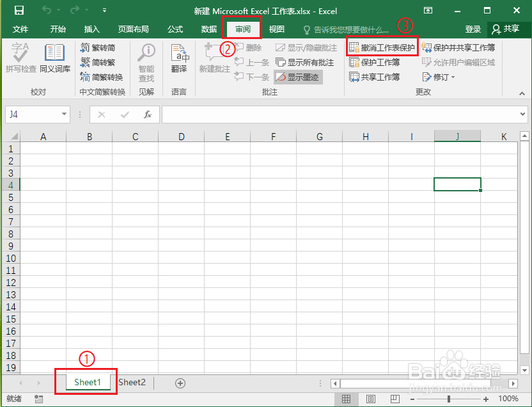Click the 登录 sign-in link
This screenshot has height=407, width=532.
(x=473, y=28)
